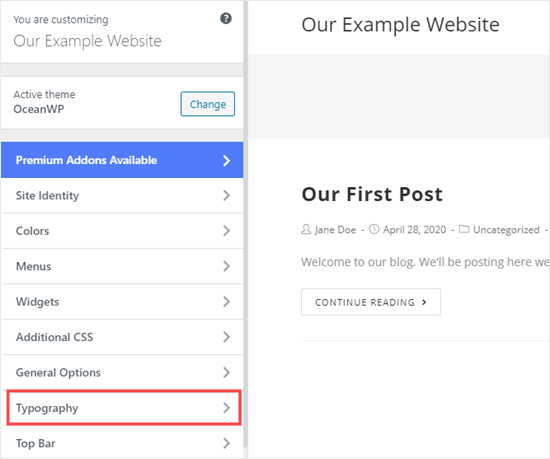The image size is (550, 459).
Task: Open the Menus customizer section
Action: click(x=122, y=266)
